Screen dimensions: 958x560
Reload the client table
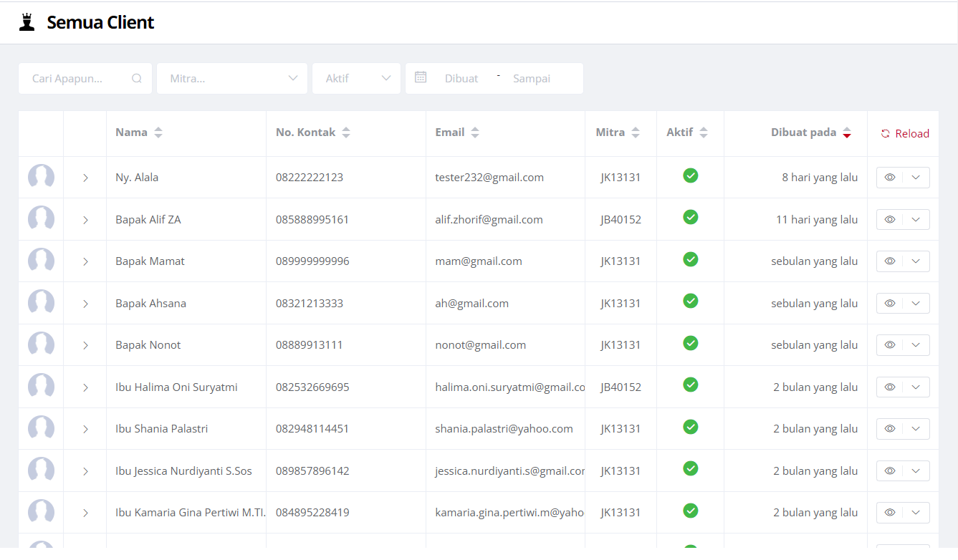[x=905, y=134]
